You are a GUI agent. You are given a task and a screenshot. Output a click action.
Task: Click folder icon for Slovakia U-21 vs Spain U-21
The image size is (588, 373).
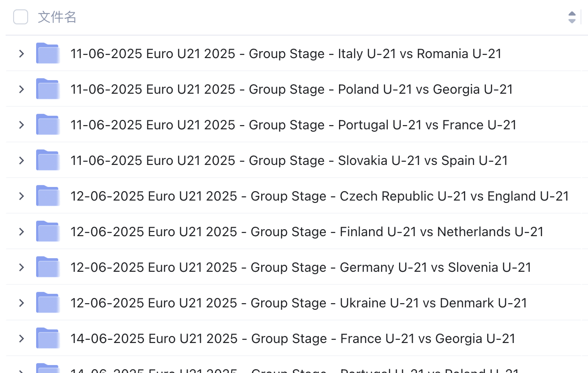click(x=47, y=160)
